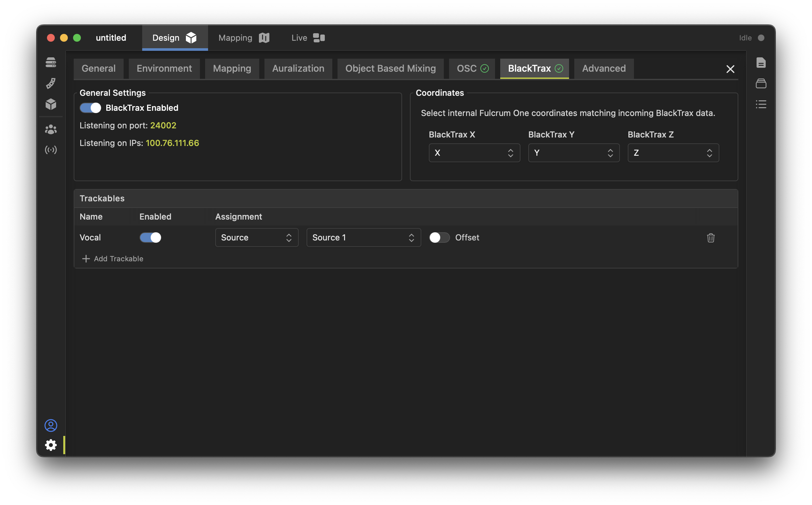Open the broadcast signal sidebar icon
Screen dimensions: 812x505
tap(51, 150)
